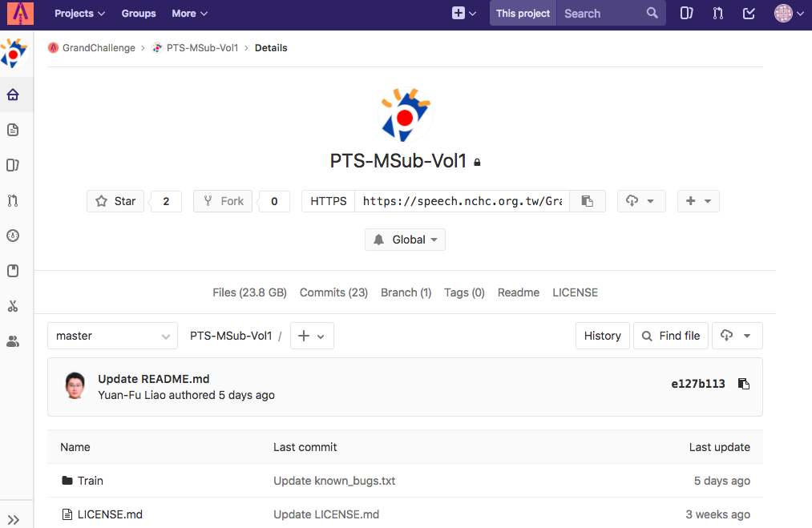Screen dimensions: 812x528
Task: Switch clone protocol via HTTPS button
Action: [328, 201]
